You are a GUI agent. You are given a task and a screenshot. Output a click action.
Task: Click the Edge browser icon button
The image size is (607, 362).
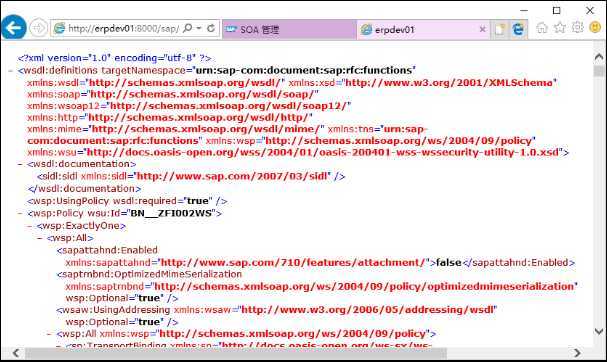tap(518, 29)
